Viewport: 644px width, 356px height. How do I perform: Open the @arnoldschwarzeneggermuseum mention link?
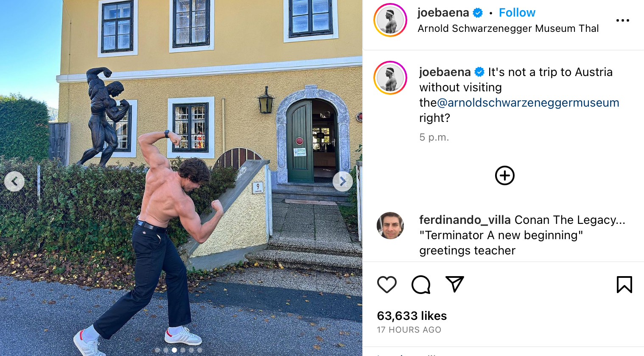point(528,103)
